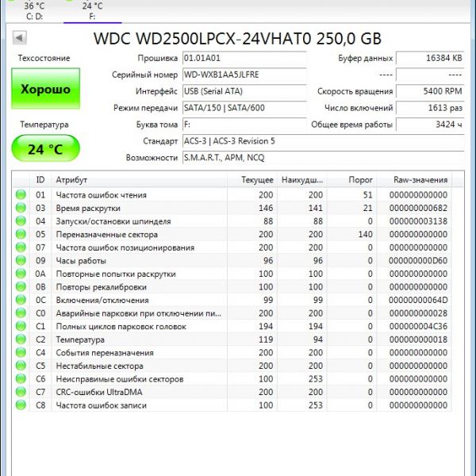The image size is (476, 476).
Task: Click the total work time field 3424 ч
Action: tap(430, 125)
